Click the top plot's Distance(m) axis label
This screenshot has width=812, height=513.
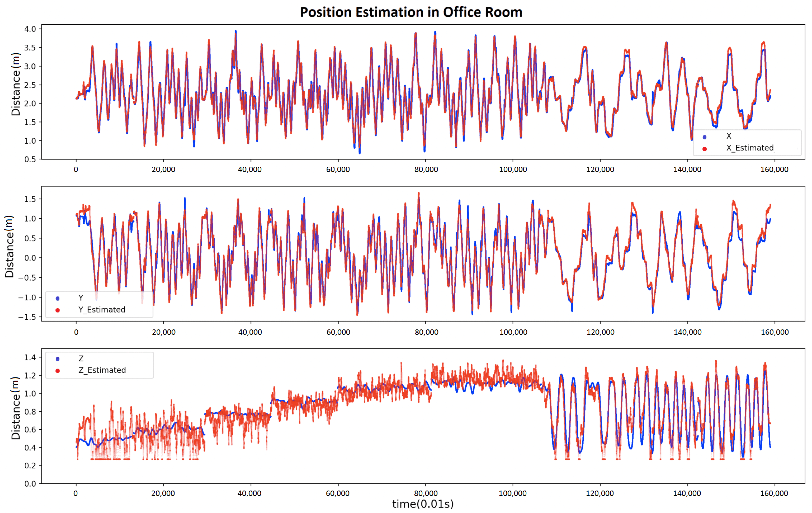[16, 84]
